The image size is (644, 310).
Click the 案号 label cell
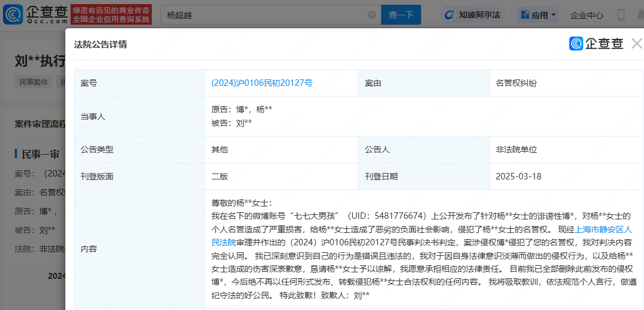click(139, 83)
